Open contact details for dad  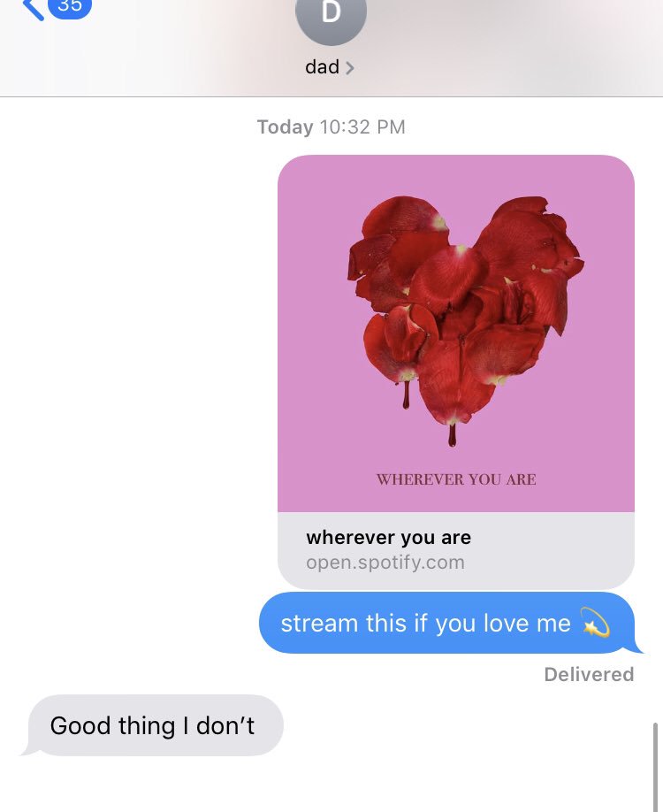pyautogui.click(x=330, y=67)
